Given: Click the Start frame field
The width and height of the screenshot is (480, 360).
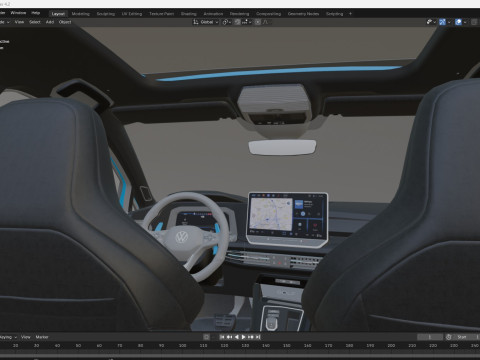Looking at the screenshot, I should (x=466, y=337).
